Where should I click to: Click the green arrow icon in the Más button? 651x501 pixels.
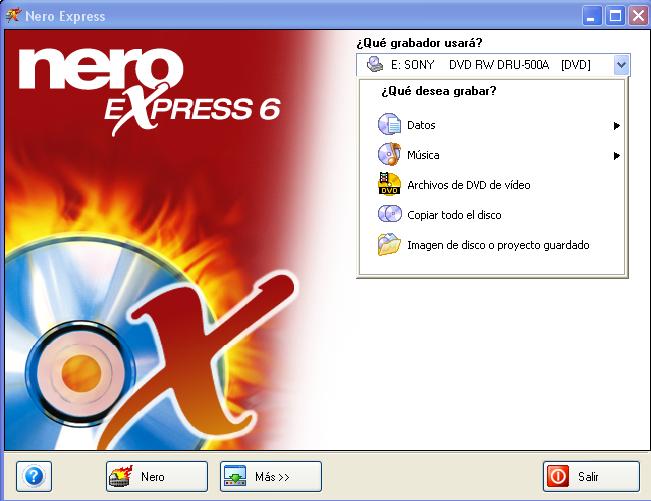(x=235, y=476)
